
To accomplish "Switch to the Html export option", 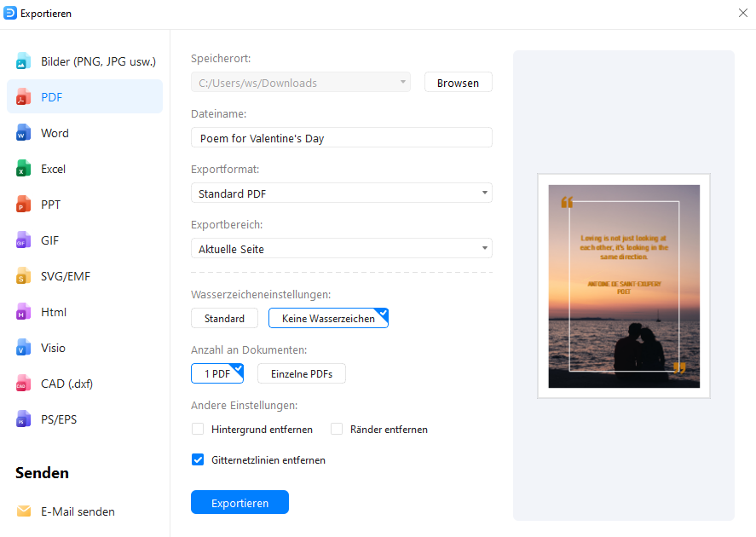I will click(54, 312).
